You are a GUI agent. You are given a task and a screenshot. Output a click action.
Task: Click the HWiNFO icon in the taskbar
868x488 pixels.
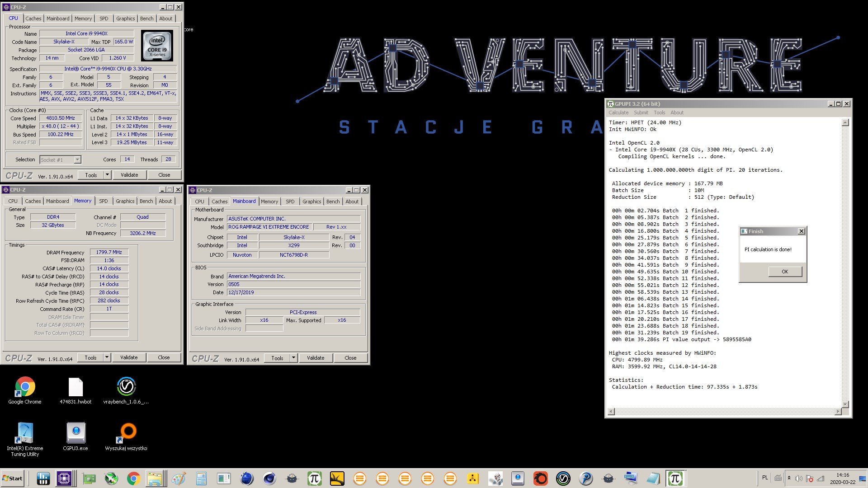coord(43,479)
